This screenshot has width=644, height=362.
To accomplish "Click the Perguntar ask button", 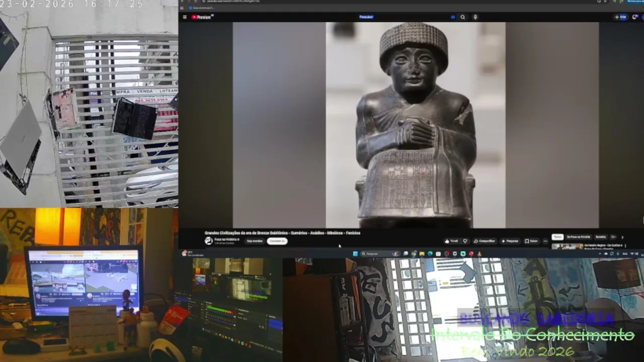I will (510, 241).
